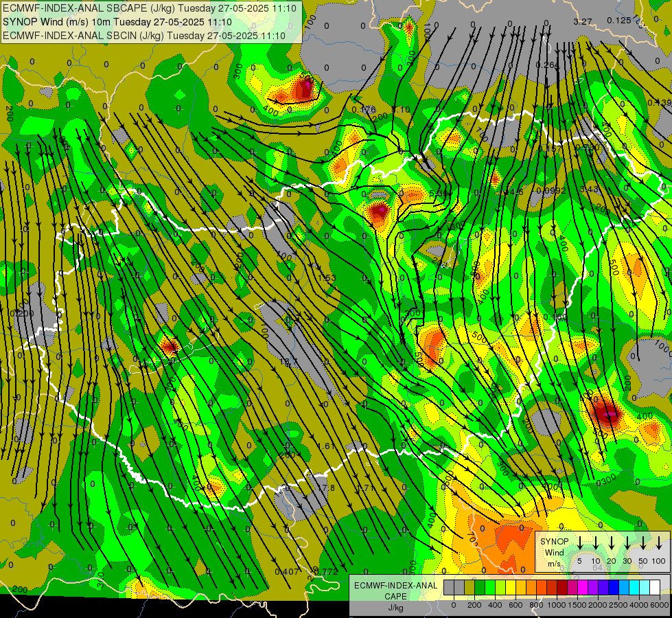The height and width of the screenshot is (618, 672).
Task: Click the 5 m/s wind arrow in legend
Action: (580, 542)
